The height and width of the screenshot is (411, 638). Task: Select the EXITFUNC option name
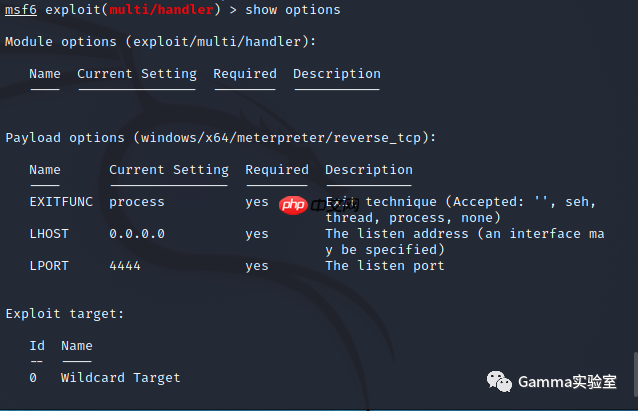point(61,201)
